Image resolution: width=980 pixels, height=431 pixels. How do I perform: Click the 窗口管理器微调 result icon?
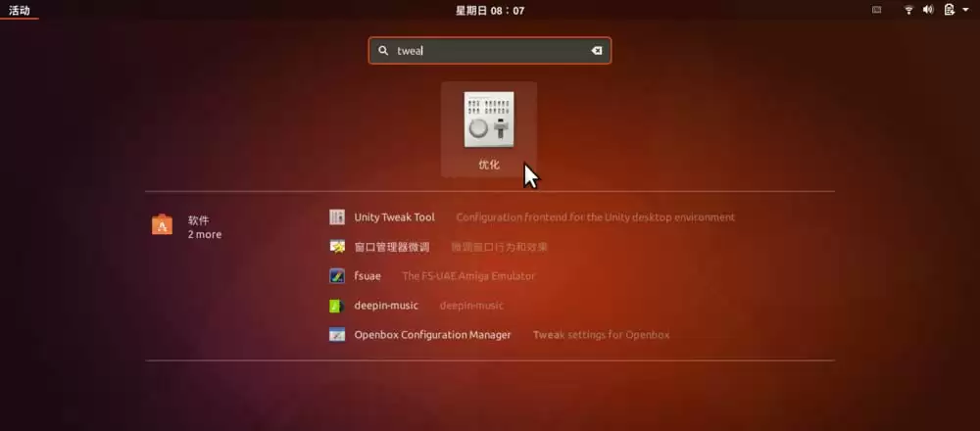coord(337,247)
